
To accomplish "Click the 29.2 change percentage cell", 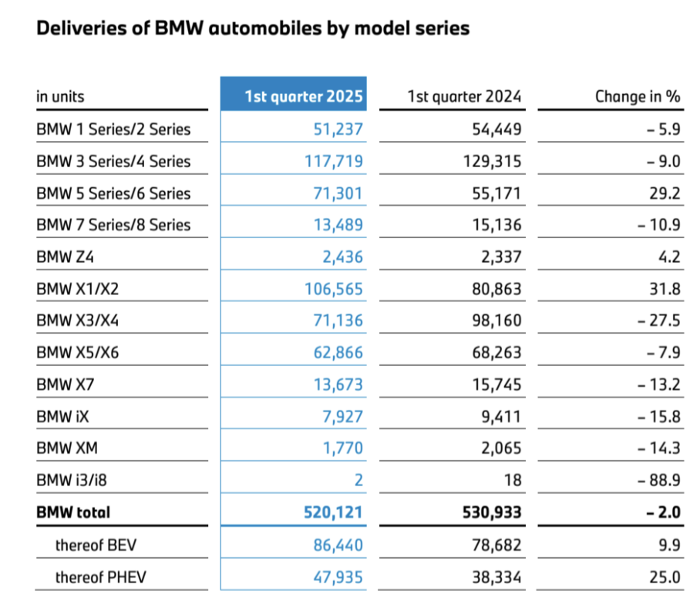I will (x=665, y=193).
